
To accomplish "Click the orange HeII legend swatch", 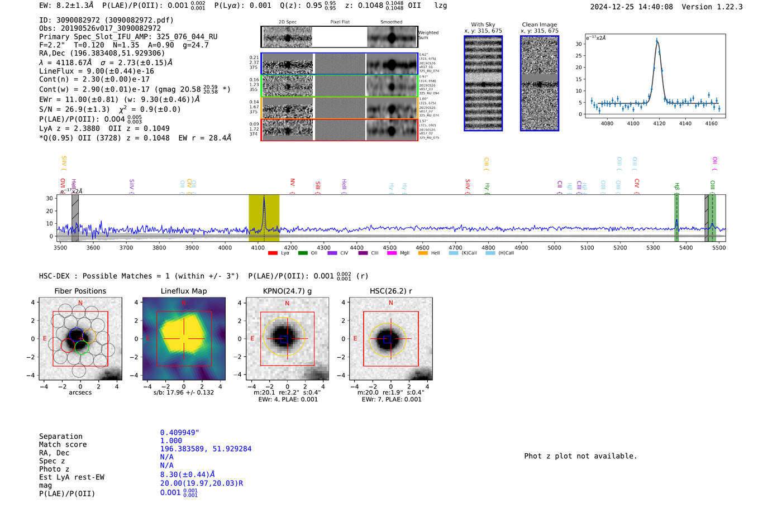I will pos(423,253).
